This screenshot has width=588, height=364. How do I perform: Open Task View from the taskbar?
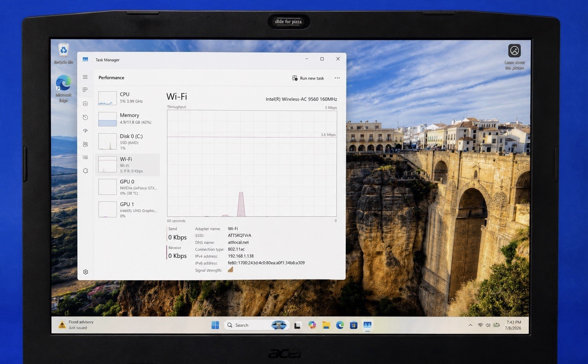click(x=298, y=325)
